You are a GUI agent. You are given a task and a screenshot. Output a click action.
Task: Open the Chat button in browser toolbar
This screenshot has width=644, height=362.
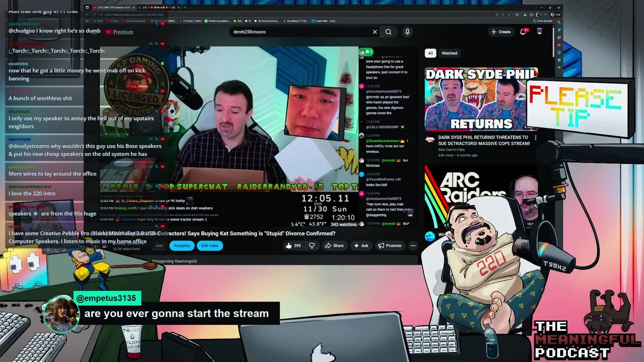(555, 15)
